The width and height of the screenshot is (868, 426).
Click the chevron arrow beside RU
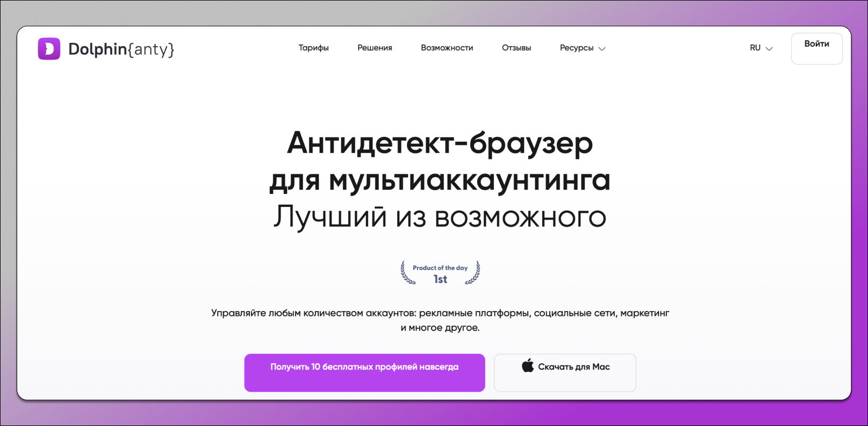(x=769, y=48)
